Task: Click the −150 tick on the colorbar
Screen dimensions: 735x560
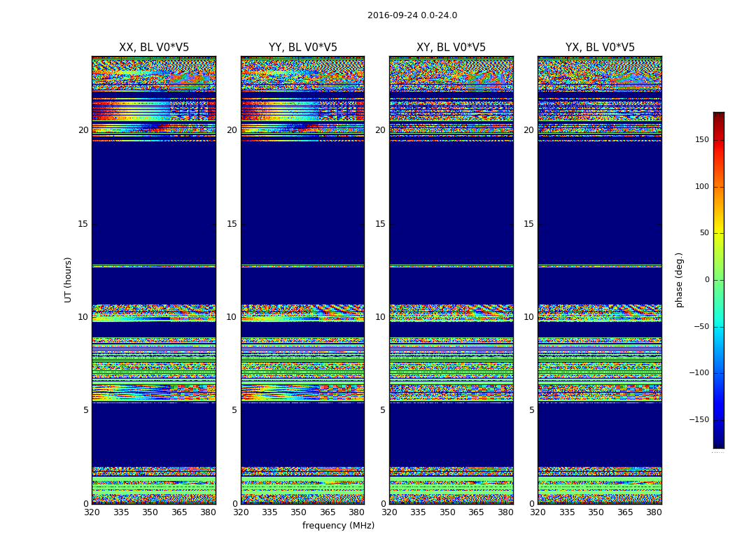Action: pyautogui.click(x=699, y=419)
